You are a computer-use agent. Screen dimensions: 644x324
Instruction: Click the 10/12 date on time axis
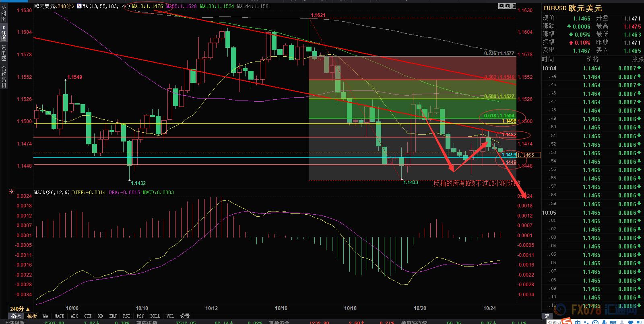(x=211, y=308)
